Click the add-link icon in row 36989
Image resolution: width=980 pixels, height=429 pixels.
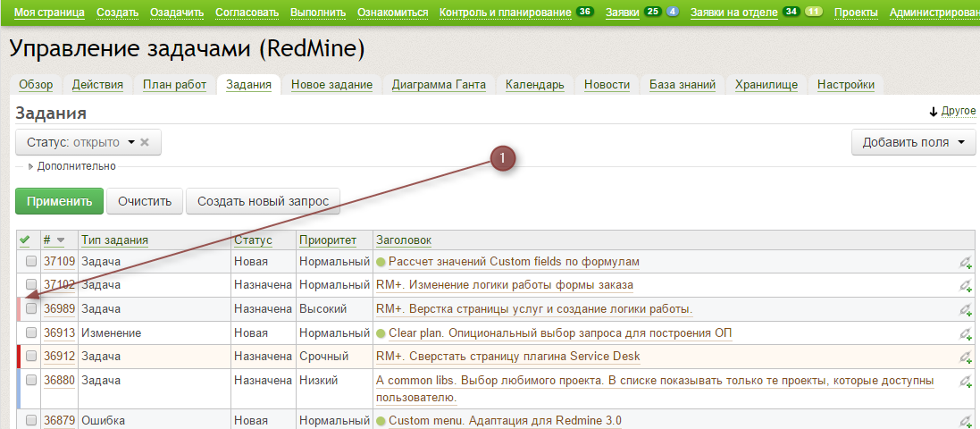pos(966,310)
